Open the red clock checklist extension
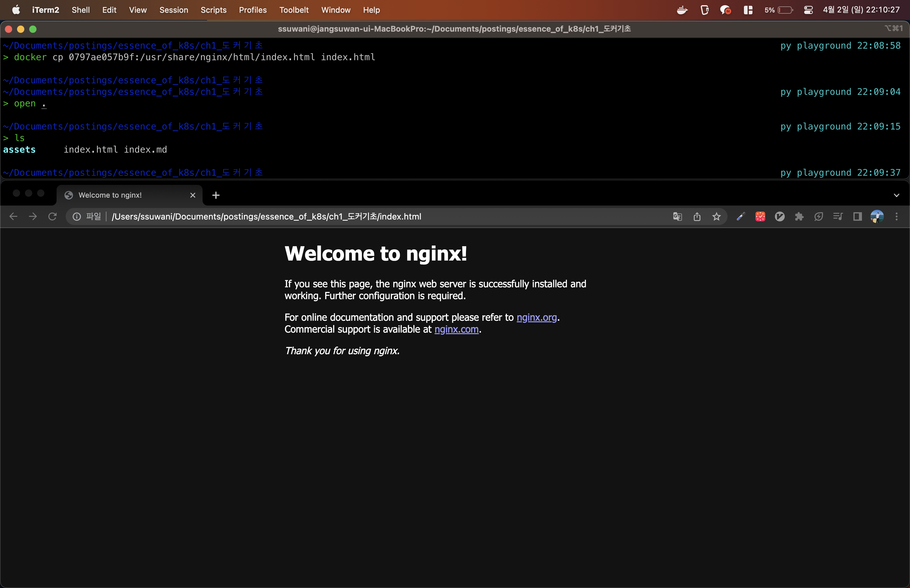The height and width of the screenshot is (588, 910). tap(760, 216)
